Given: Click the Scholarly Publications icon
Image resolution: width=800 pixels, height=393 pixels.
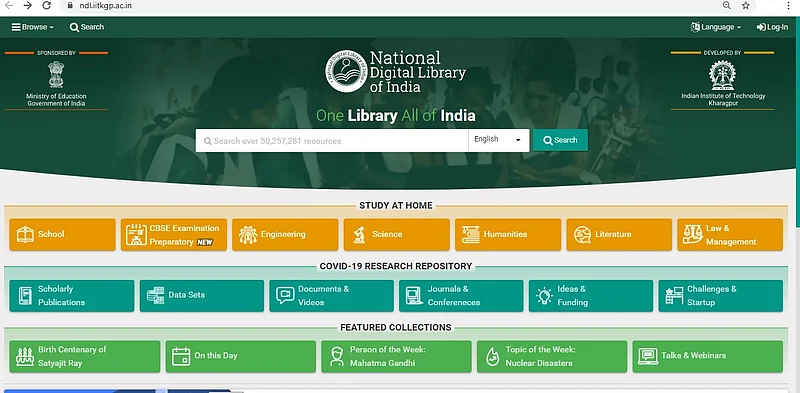Looking at the screenshot, I should click(25, 296).
